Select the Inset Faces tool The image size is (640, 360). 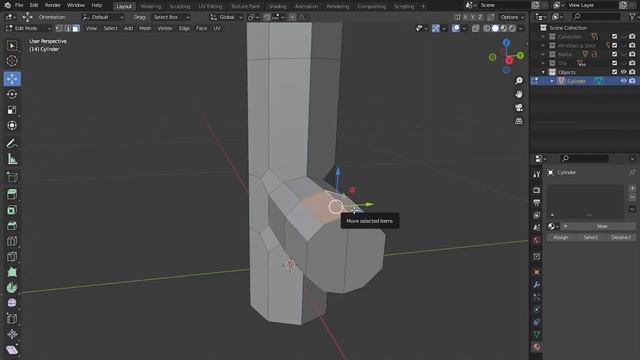pyautogui.click(x=12, y=210)
